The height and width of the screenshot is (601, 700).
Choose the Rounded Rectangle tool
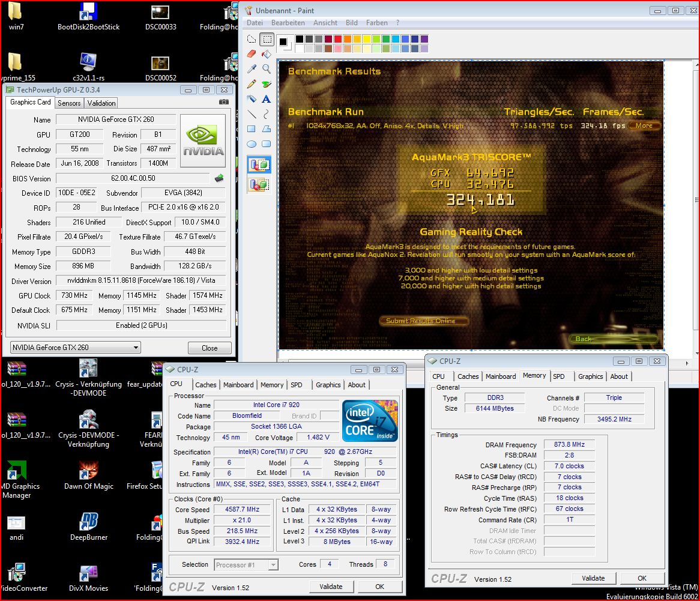click(x=267, y=143)
